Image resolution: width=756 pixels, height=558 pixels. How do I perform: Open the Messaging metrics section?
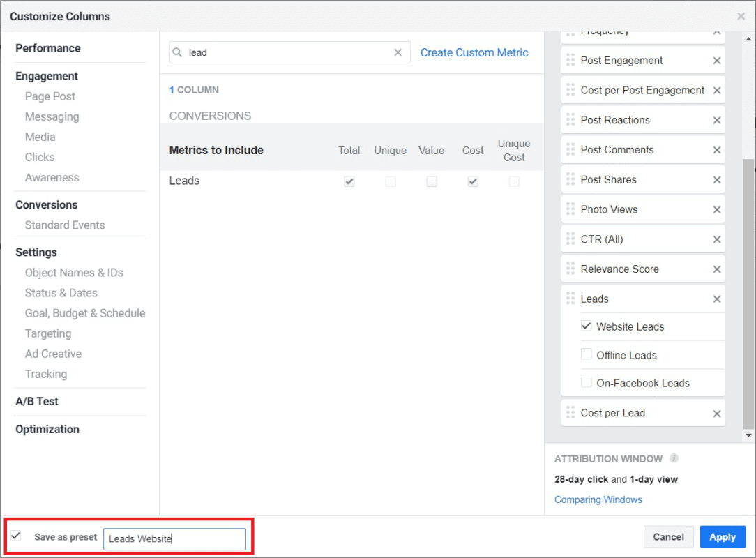click(x=52, y=116)
